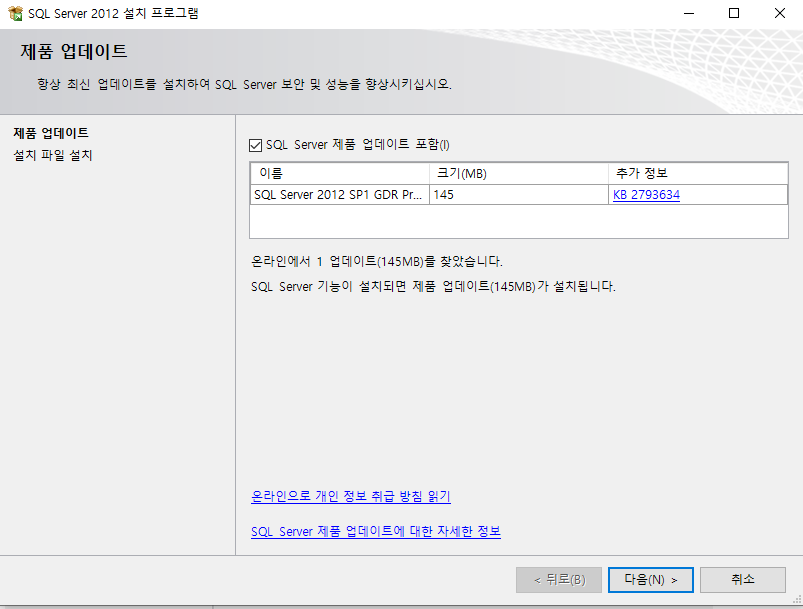Select the 설치 파일 설치 step in the sidebar
This screenshot has height=609, width=803.
(x=53, y=155)
